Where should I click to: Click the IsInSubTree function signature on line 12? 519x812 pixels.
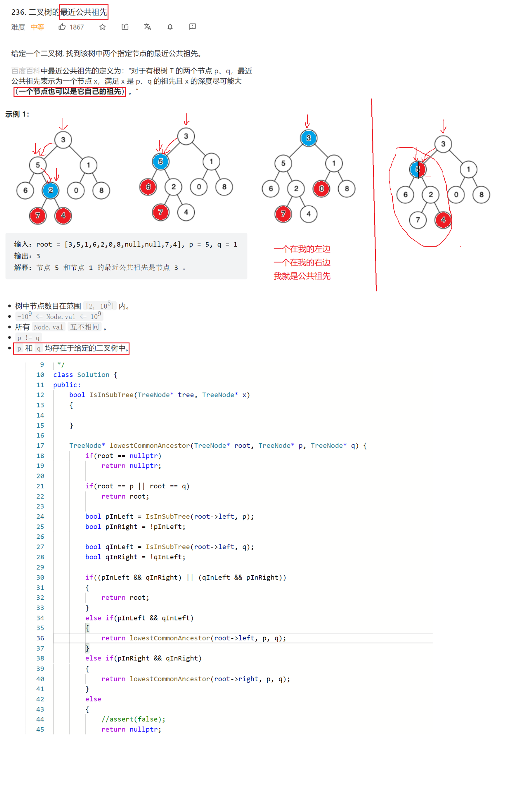[x=160, y=395]
